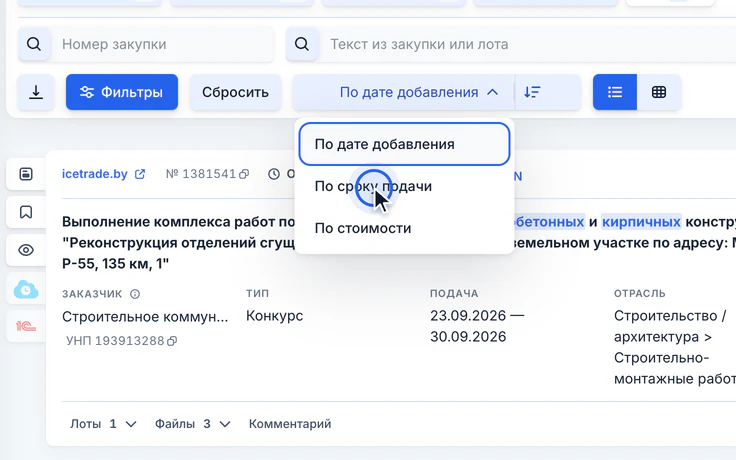This screenshot has width=736, height=460.
Task: Click the cloud clock sidebar icon
Action: (x=26, y=289)
